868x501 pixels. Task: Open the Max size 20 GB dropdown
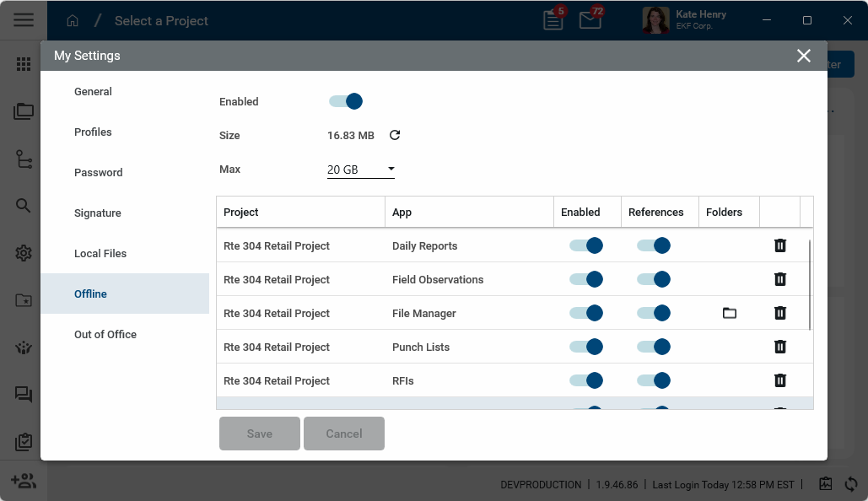pyautogui.click(x=361, y=170)
